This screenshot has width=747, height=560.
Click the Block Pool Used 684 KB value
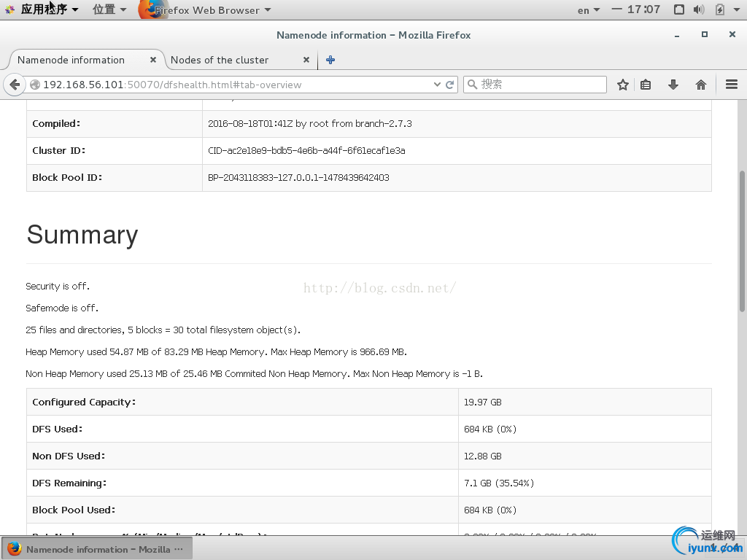[x=490, y=510]
